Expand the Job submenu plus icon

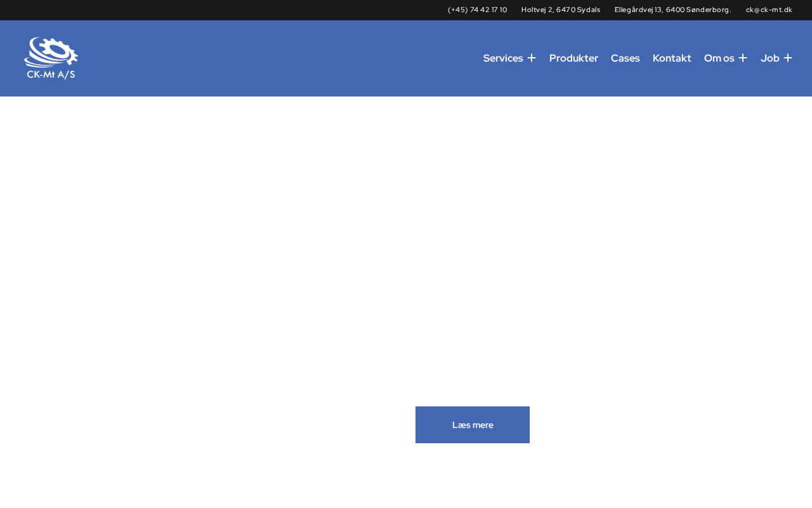[x=788, y=58]
